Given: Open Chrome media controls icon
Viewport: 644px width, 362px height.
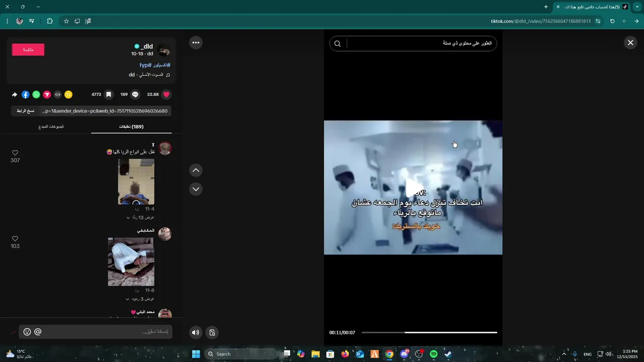Looking at the screenshot, I should pos(32,21).
